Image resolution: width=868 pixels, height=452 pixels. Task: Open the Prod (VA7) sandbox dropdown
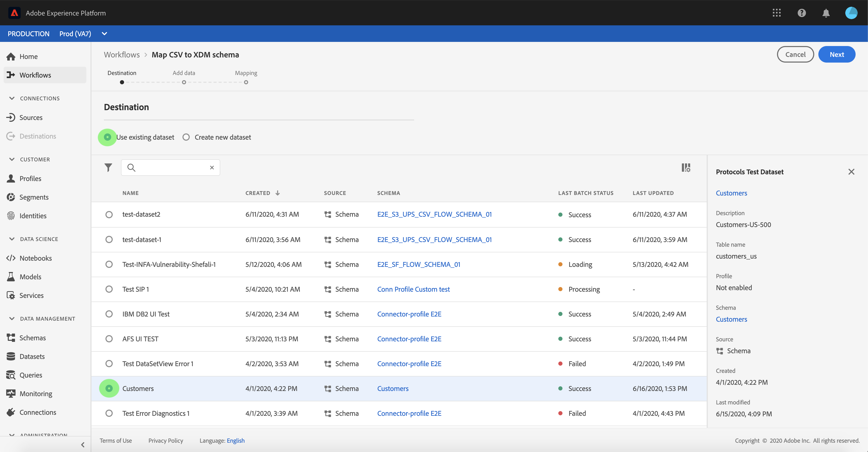pyautogui.click(x=104, y=33)
